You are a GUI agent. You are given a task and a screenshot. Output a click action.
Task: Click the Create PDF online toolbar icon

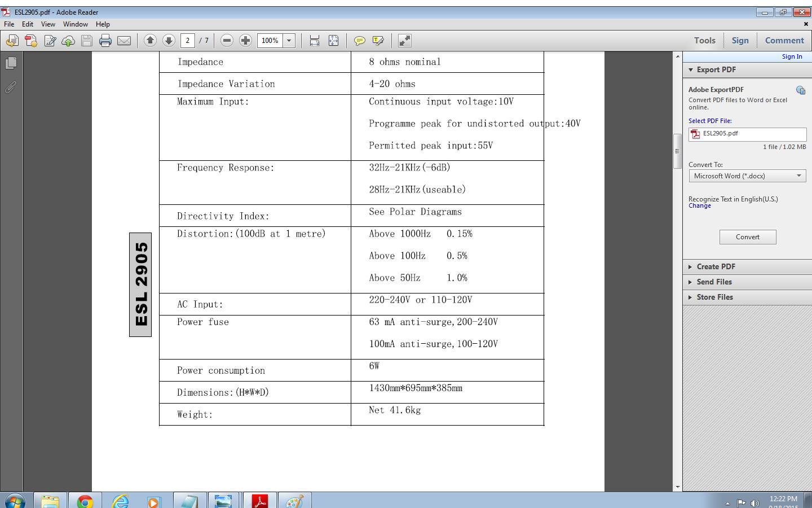click(x=31, y=41)
